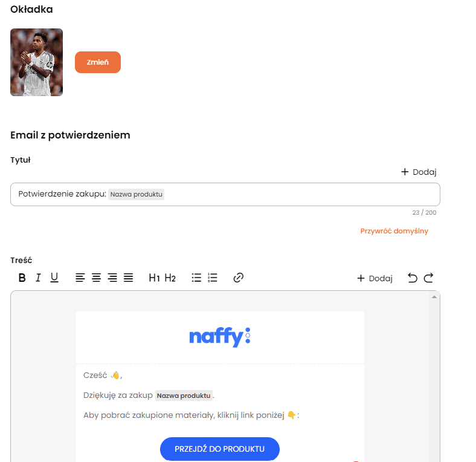The width and height of the screenshot is (476, 462).
Task: Justify the text alignment
Action: tap(129, 278)
